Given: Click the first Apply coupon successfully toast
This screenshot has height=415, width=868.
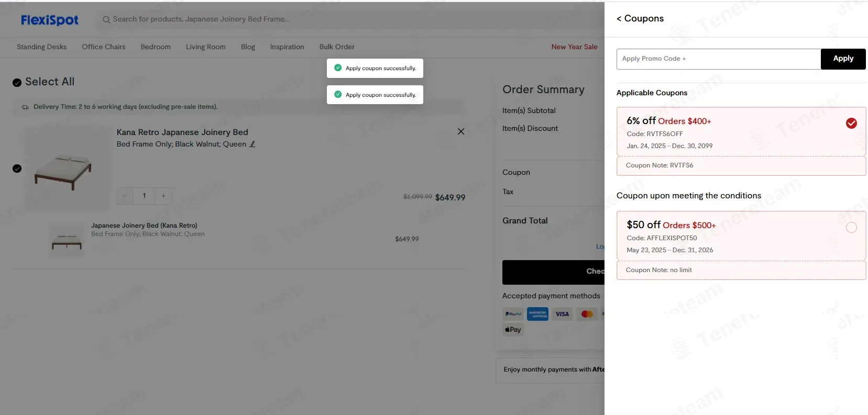Looking at the screenshot, I should 375,68.
